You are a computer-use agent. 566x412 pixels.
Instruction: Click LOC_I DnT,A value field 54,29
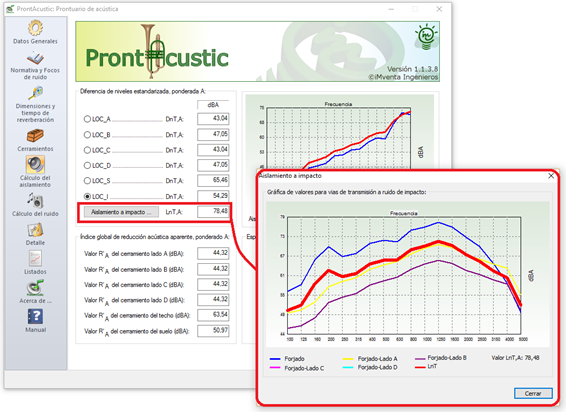[213, 196]
